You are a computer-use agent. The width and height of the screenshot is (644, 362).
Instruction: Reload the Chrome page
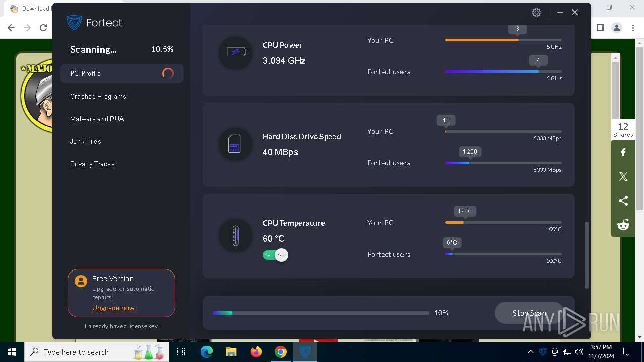click(43, 28)
